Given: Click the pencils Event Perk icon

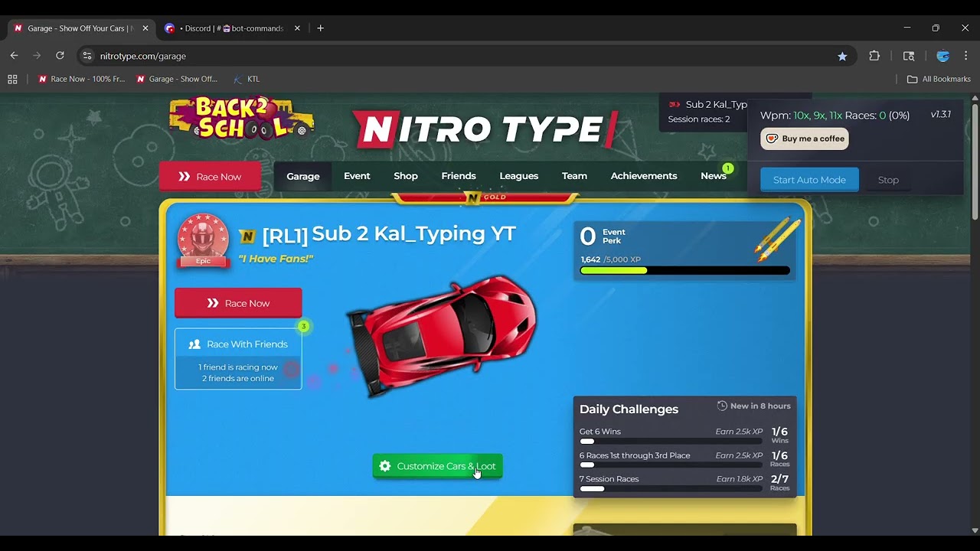Looking at the screenshot, I should 777,240.
